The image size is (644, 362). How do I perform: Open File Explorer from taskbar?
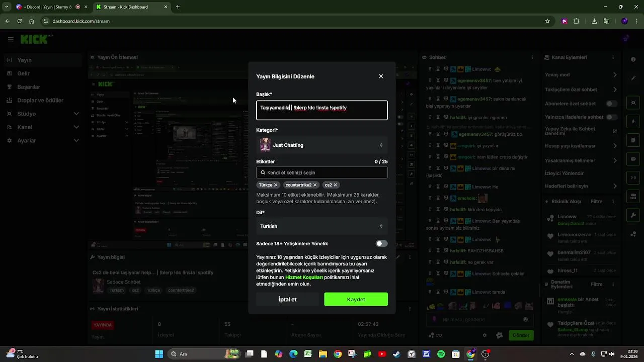[x=323, y=354]
